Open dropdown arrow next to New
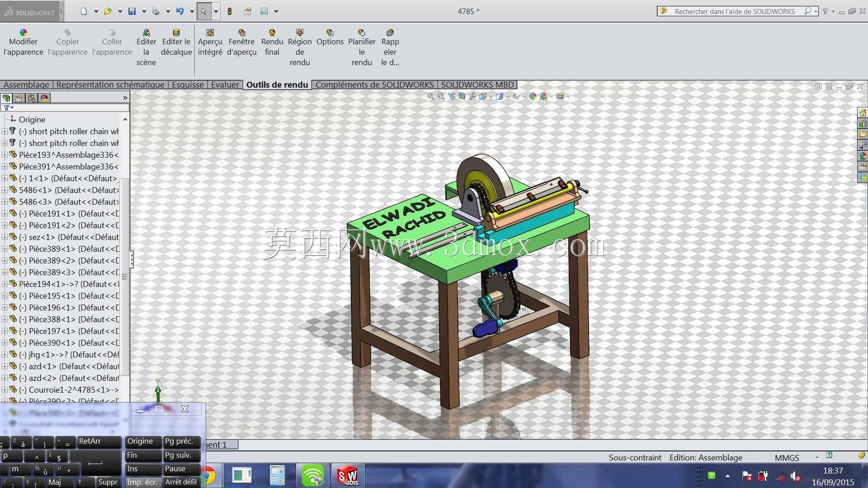This screenshot has height=488, width=868. pyautogui.click(x=96, y=11)
